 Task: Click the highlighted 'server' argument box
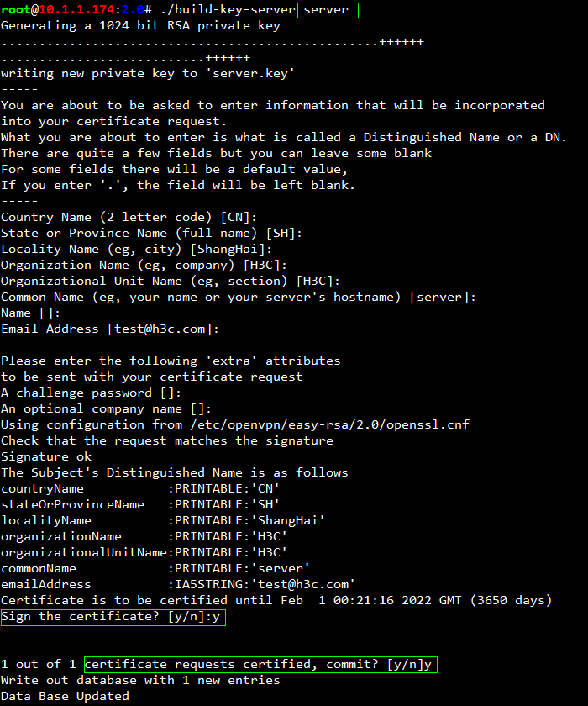click(x=328, y=10)
